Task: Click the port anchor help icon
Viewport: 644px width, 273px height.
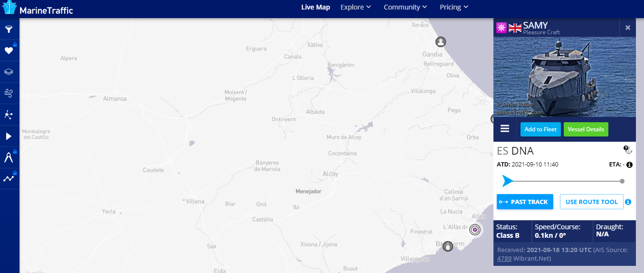Action: pyautogui.click(x=627, y=150)
